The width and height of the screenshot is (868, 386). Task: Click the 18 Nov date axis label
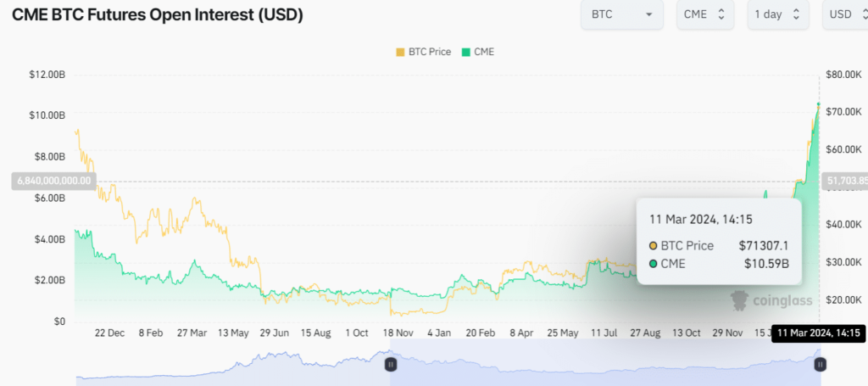point(398,333)
